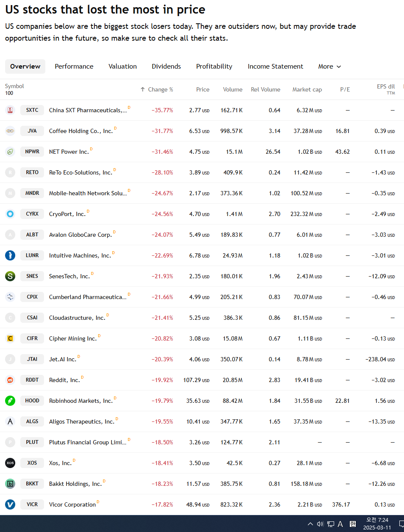Click the SenesTech green S logo
The image size is (404, 532).
pyautogui.click(x=10, y=276)
